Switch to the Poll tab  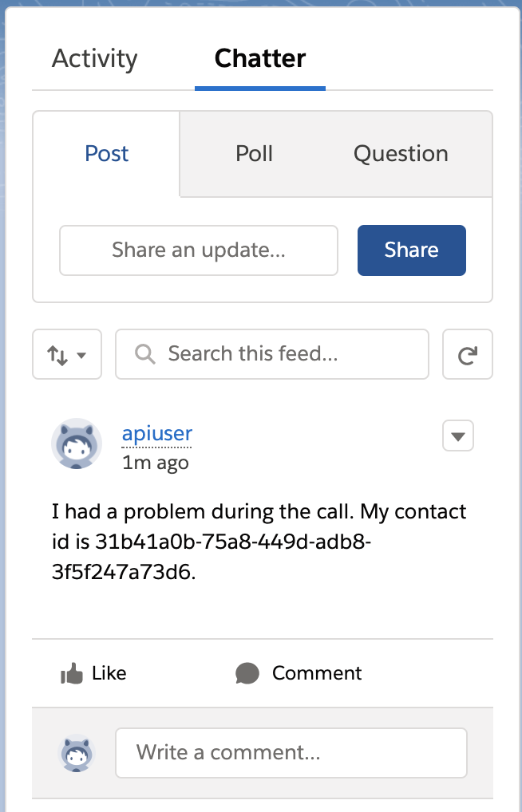pos(254,153)
